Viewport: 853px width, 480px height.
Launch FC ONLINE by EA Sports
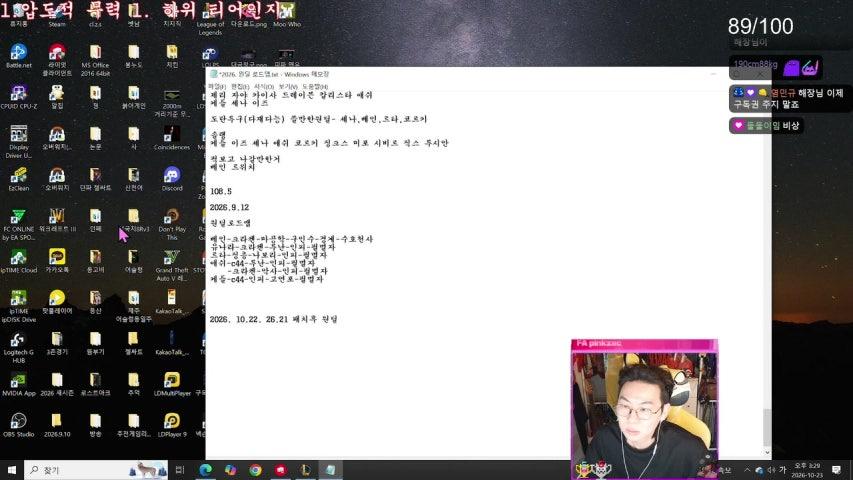pos(18,224)
